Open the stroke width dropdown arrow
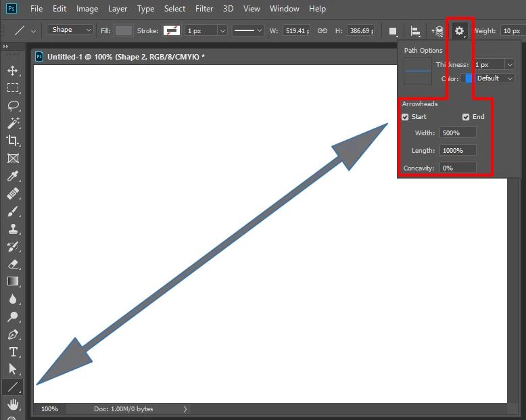 [222, 31]
